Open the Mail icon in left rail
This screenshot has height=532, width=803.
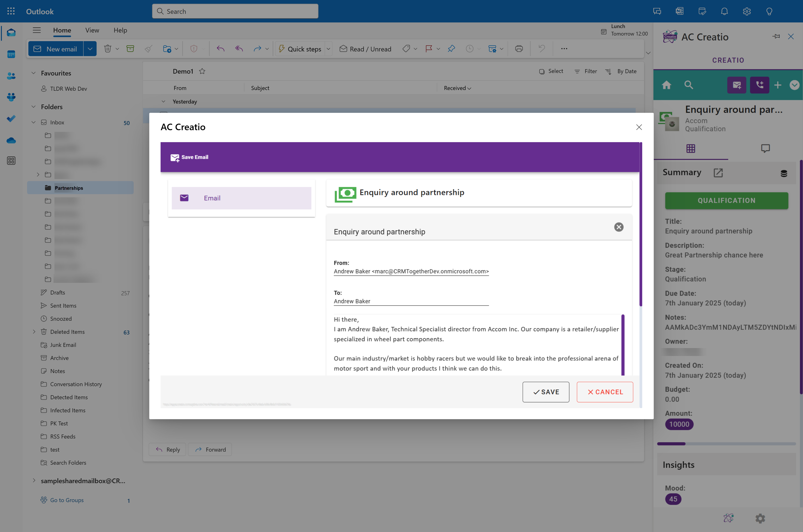coord(11,32)
